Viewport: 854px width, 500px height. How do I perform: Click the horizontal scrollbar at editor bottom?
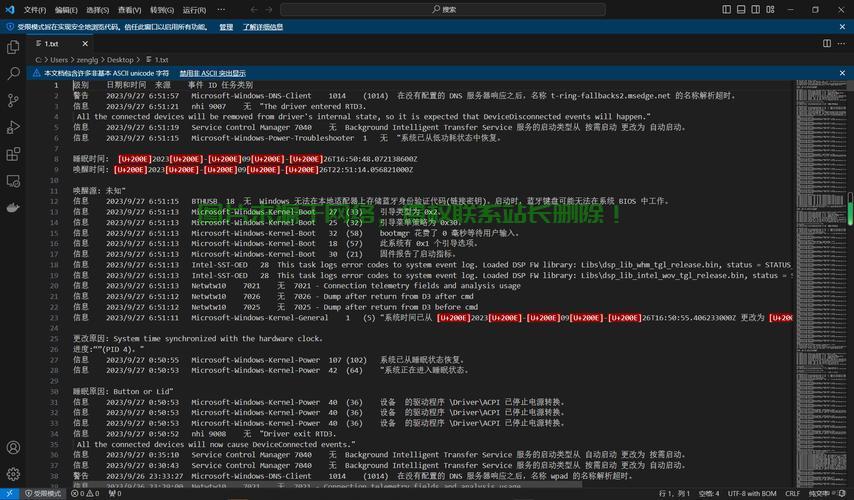[327, 484]
